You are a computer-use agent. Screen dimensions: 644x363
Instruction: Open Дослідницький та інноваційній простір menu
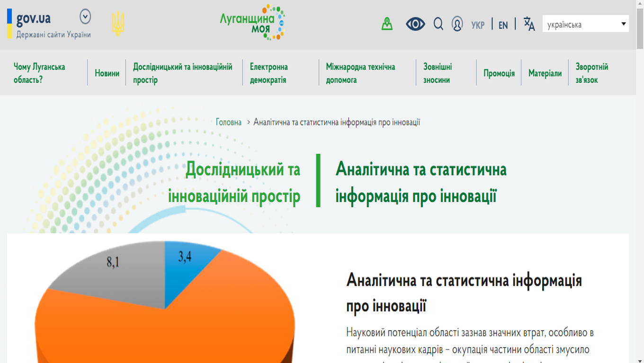(183, 73)
